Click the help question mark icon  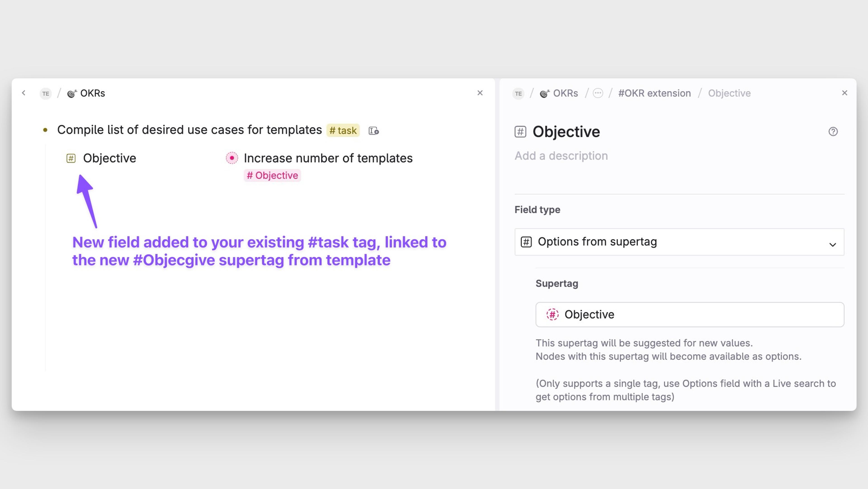pos(833,131)
